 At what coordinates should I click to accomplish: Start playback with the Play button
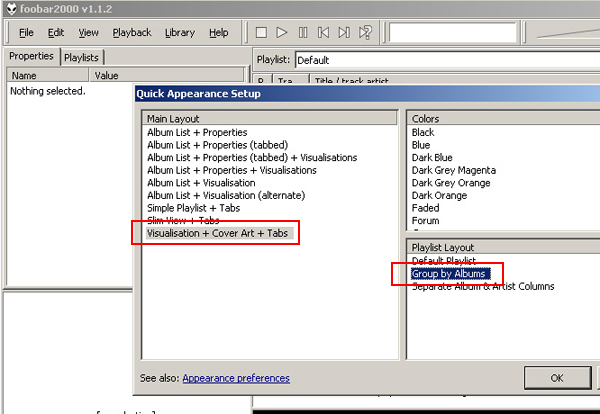click(x=282, y=33)
